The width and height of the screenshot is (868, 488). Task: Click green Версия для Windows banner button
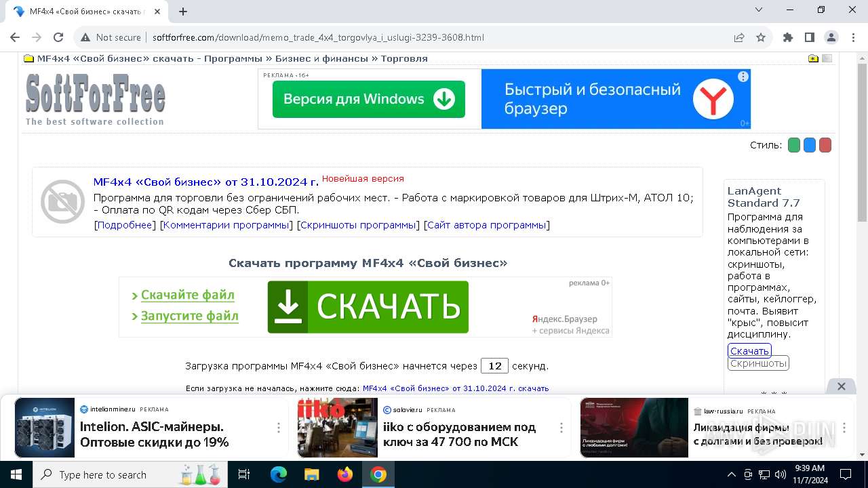(369, 99)
